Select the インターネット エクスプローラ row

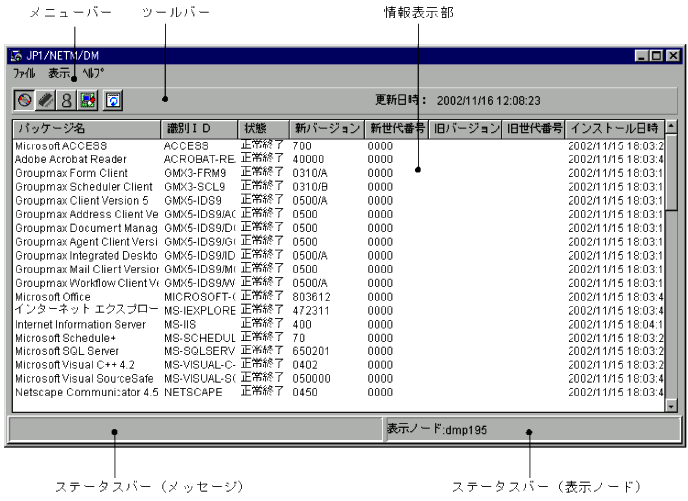pyautogui.click(x=338, y=310)
